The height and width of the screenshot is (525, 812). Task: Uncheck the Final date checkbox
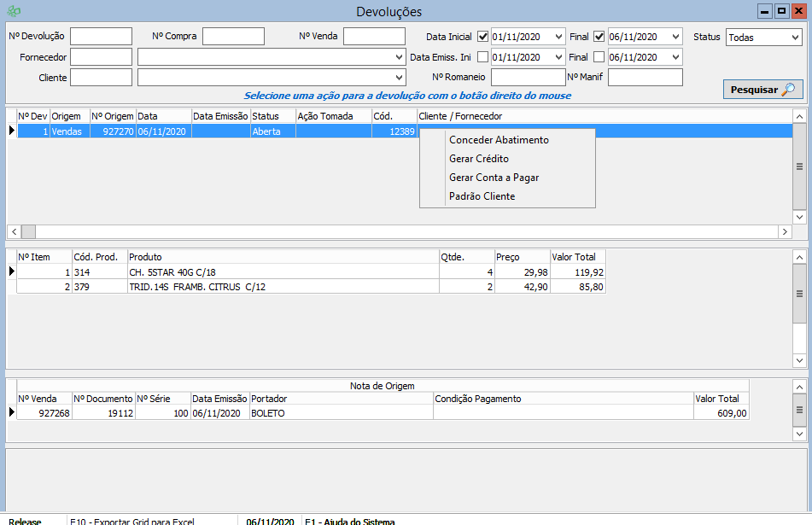pos(599,37)
